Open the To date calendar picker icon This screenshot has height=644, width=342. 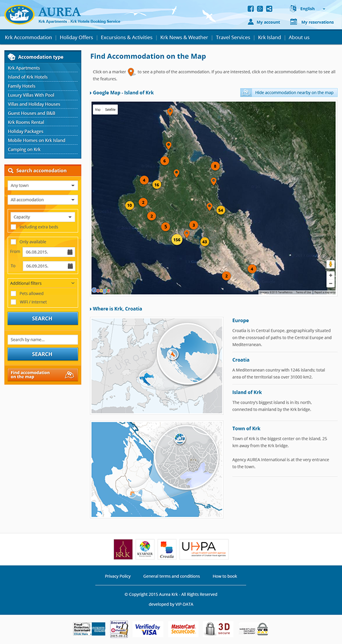coord(70,266)
